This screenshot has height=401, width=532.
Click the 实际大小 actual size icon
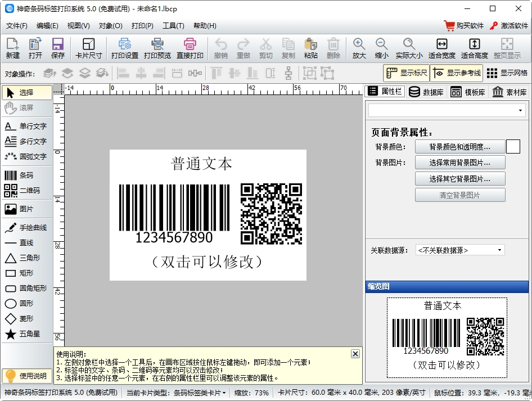tap(409, 48)
